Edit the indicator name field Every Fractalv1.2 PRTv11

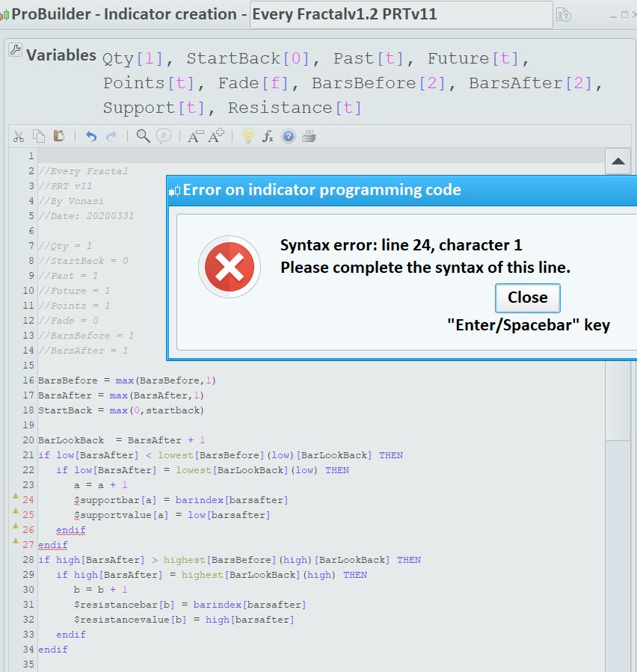401,14
